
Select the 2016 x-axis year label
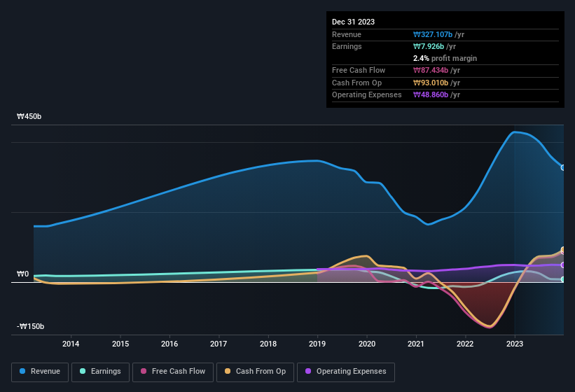[x=169, y=344]
